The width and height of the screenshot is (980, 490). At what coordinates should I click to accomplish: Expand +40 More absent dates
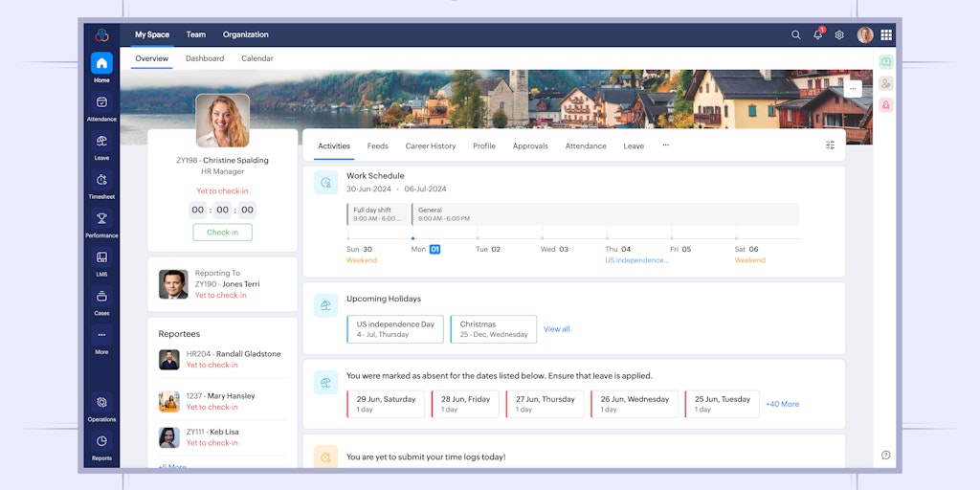point(783,405)
